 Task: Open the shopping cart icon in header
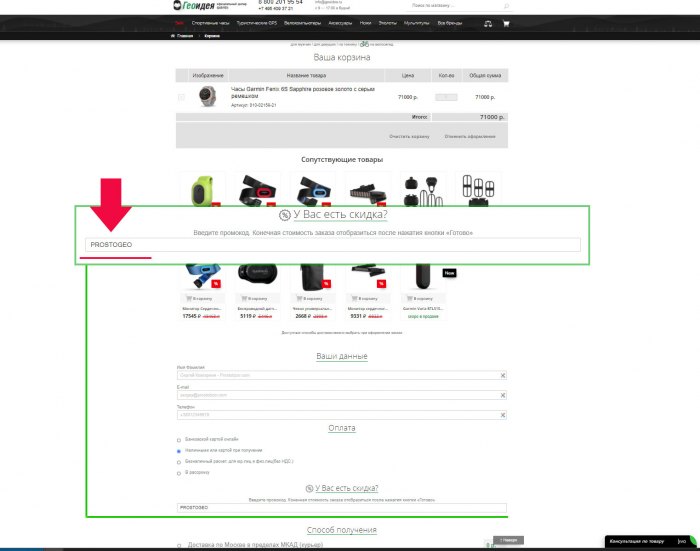(x=506, y=23)
